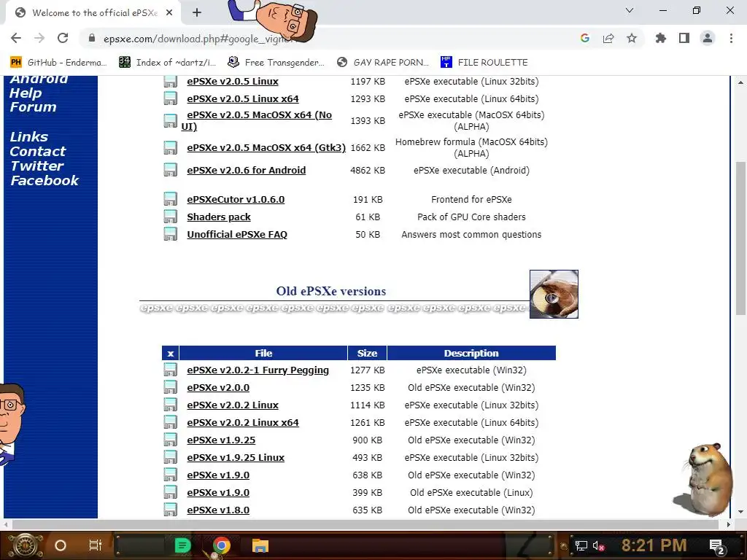Image resolution: width=747 pixels, height=560 pixels.
Task: Open the Links sidebar item
Action: (x=28, y=136)
